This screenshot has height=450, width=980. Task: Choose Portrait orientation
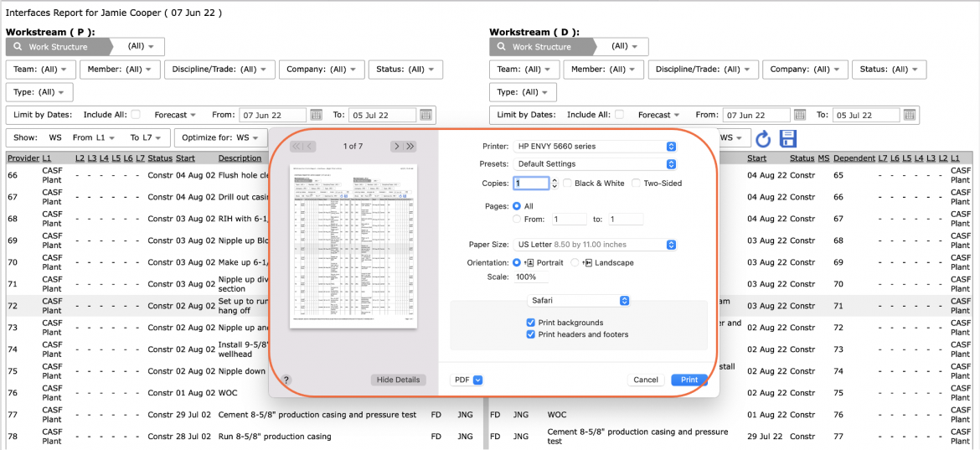tap(517, 263)
